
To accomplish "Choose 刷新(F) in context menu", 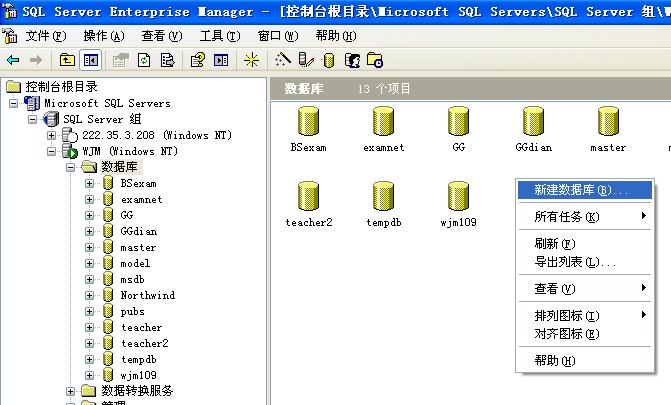I will click(x=585, y=244).
